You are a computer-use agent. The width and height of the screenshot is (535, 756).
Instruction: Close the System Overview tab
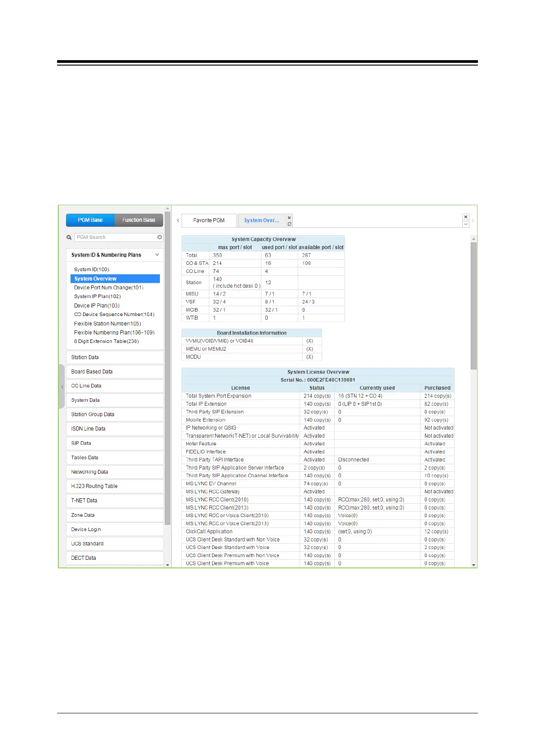point(289,218)
